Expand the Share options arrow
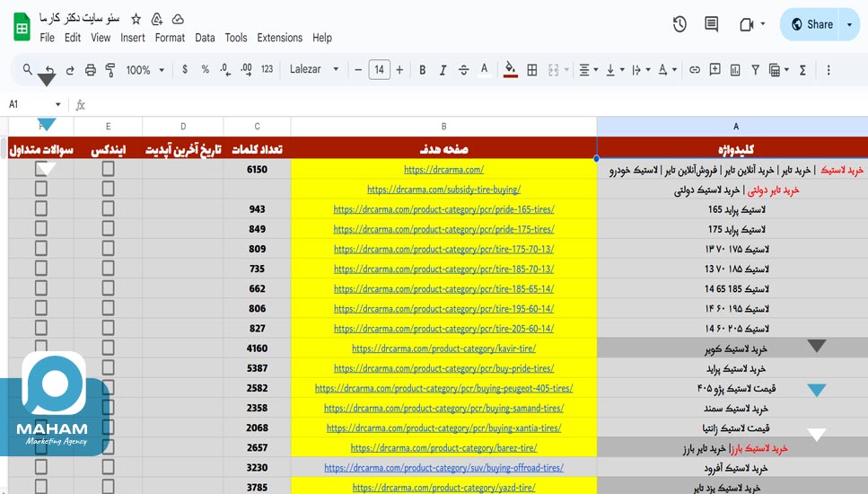868x494 pixels. 850,24
